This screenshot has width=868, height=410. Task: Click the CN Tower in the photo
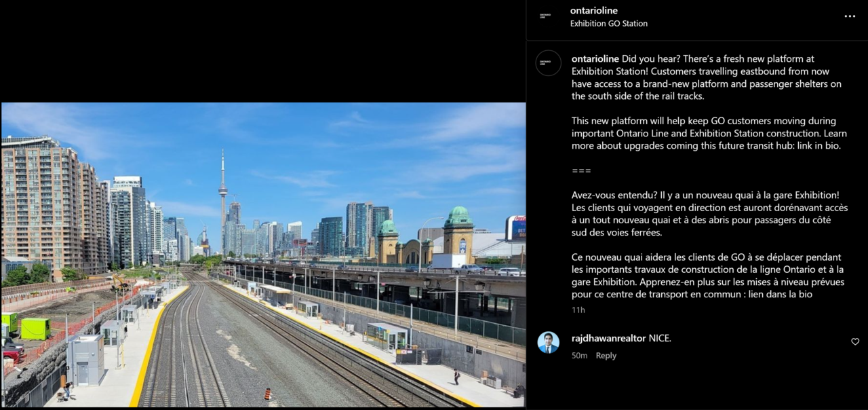(222, 190)
